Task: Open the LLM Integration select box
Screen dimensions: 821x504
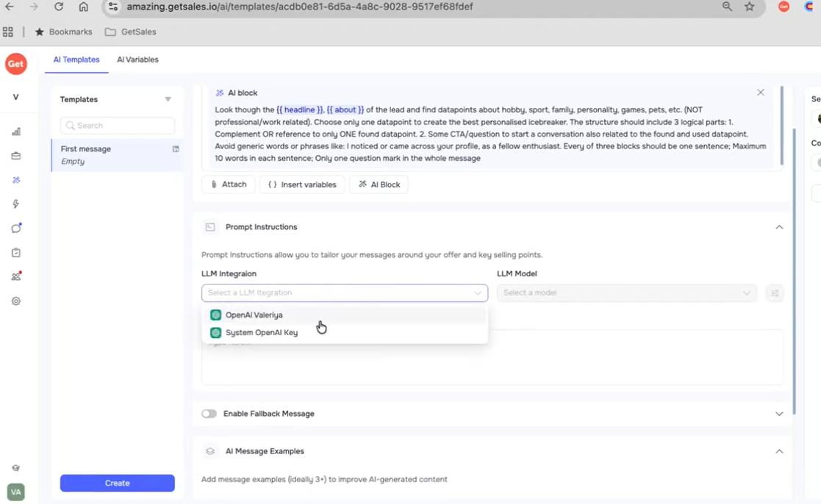Action: [345, 293]
